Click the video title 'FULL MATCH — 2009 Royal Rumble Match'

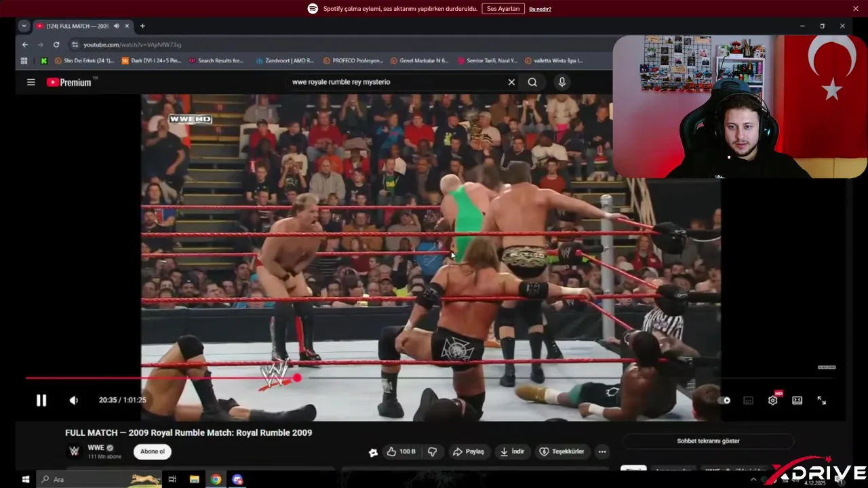pyautogui.click(x=189, y=432)
